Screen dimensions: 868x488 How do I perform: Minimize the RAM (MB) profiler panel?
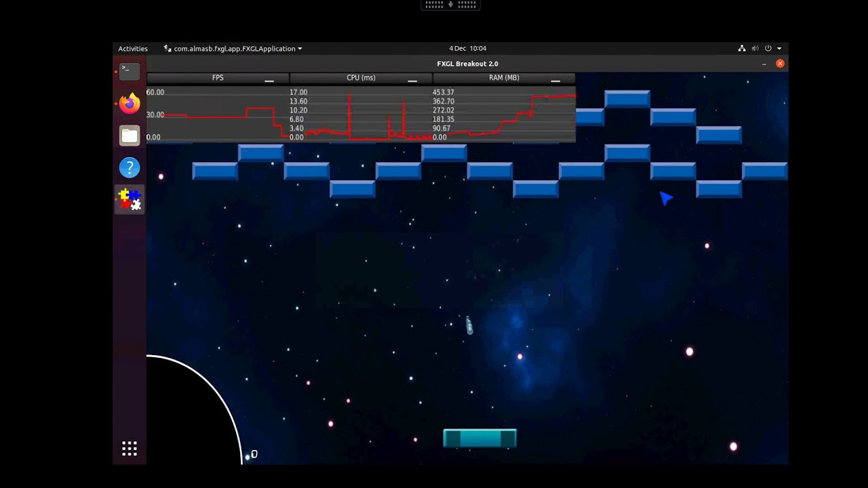[555, 79]
